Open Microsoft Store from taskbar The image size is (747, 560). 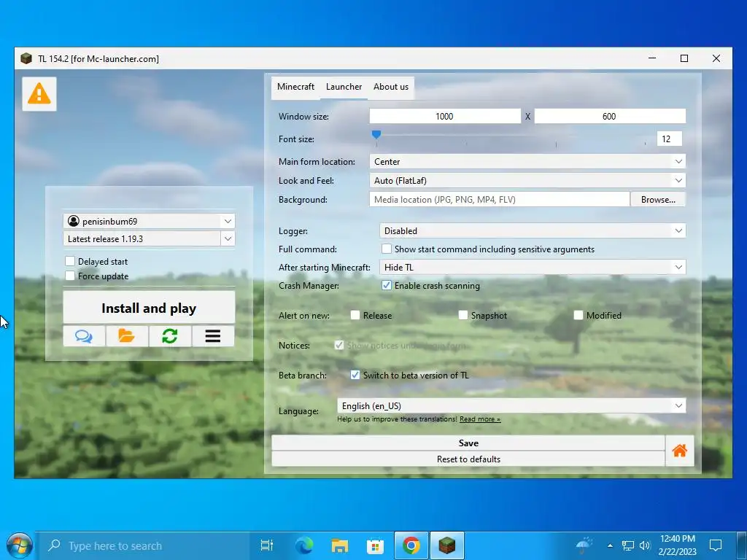pos(376,545)
